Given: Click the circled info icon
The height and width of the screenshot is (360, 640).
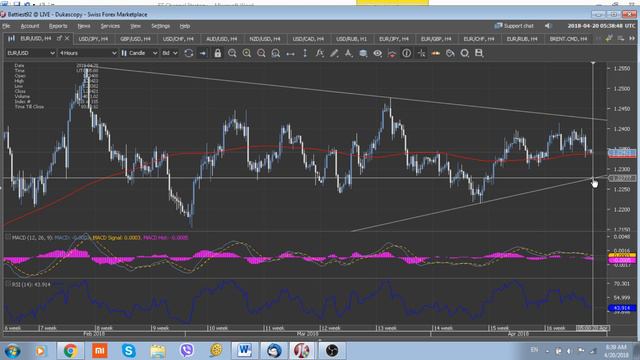Looking at the screenshot, I should click(x=407, y=53).
